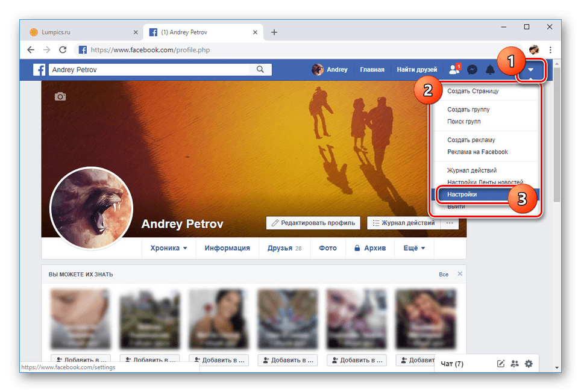Click the second Добавить в button
Viewport: 581px width, 392px height.
tap(149, 360)
